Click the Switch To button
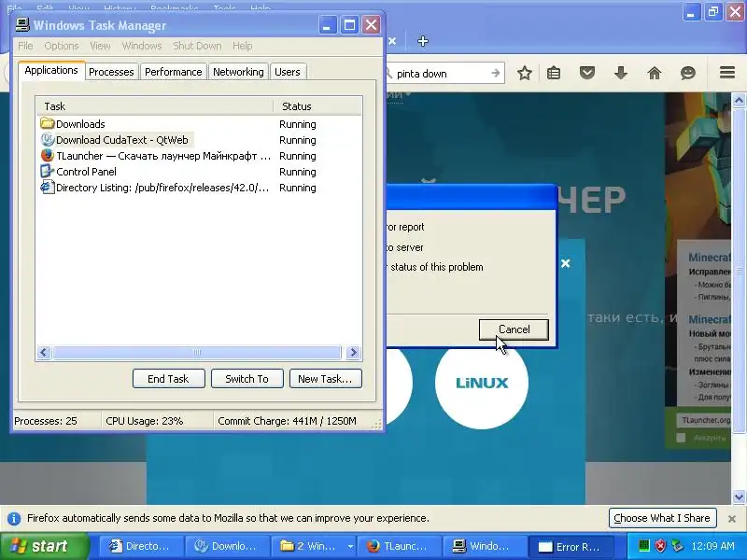 [x=247, y=379]
